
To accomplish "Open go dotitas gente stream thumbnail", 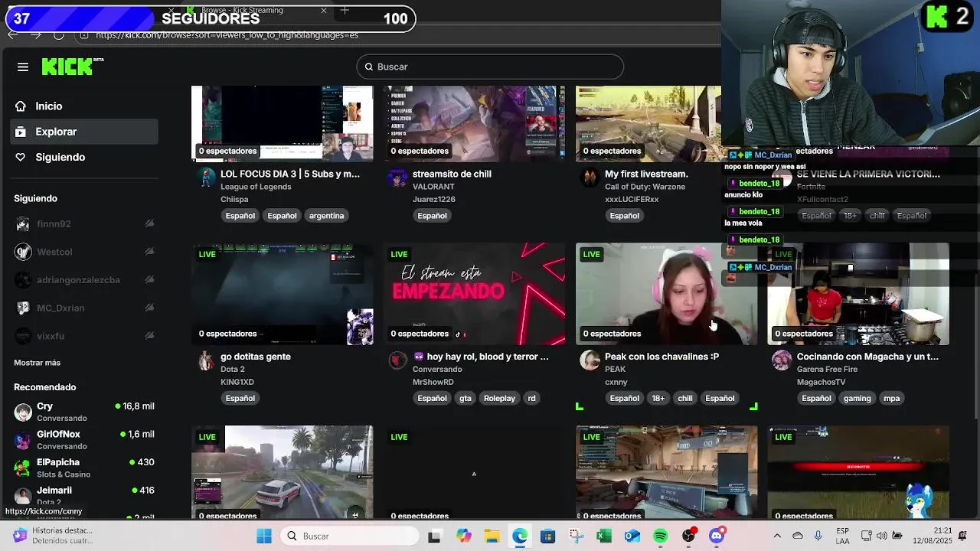I will point(282,294).
